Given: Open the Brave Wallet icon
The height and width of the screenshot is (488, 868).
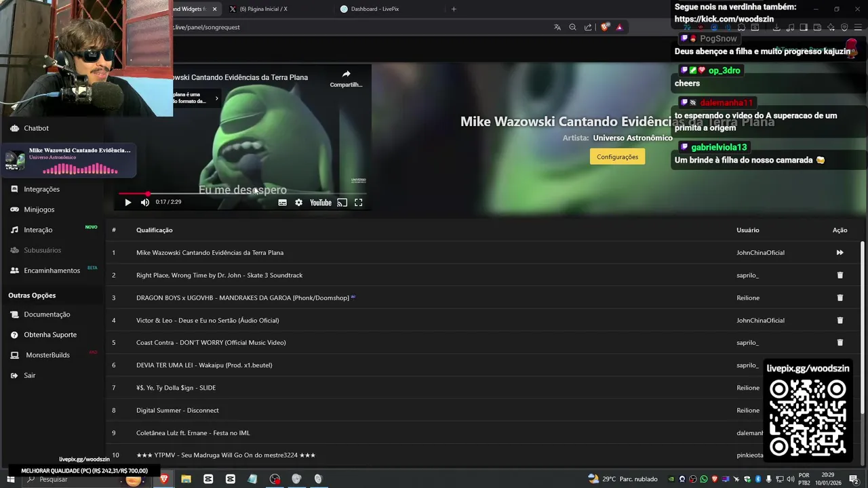Looking at the screenshot, I should [817, 27].
